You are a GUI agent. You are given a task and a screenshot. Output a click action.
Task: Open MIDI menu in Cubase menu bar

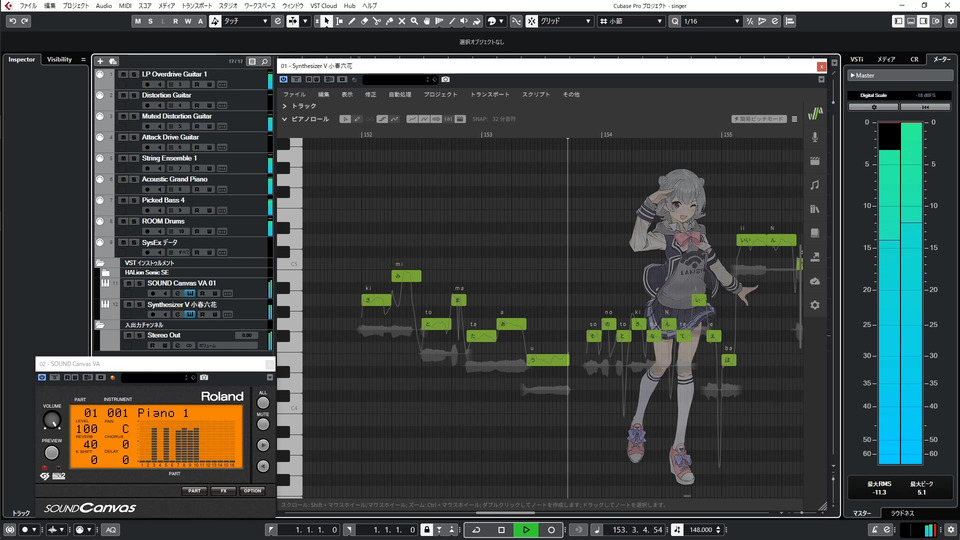[x=125, y=6]
